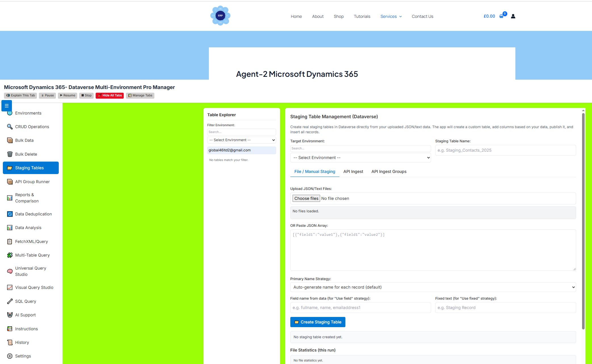The image size is (592, 364).
Task: Open the API Ingest Groups tab
Action: [x=389, y=172]
